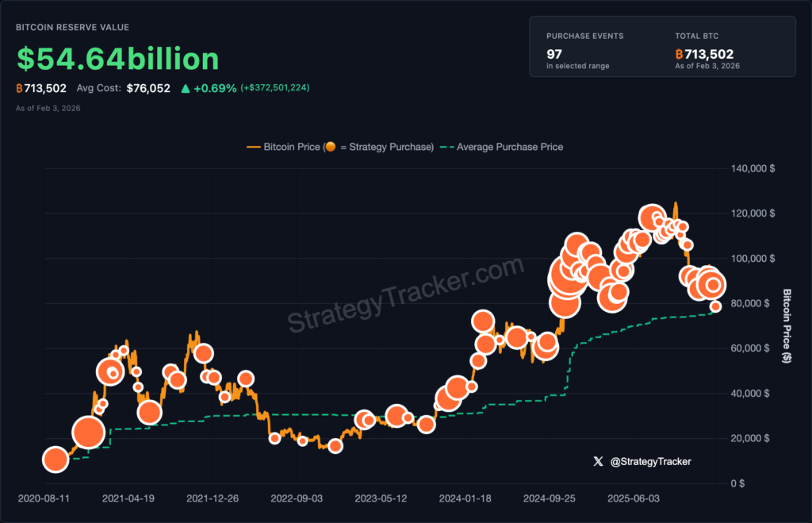Viewport: 812px width, 523px height.
Task: Click the 2024-01-18 x-axis date label
Action: point(467,498)
